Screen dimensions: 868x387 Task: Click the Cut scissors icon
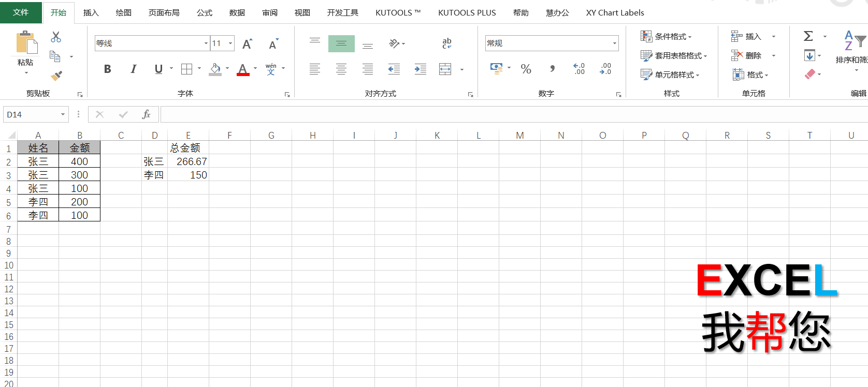click(56, 37)
